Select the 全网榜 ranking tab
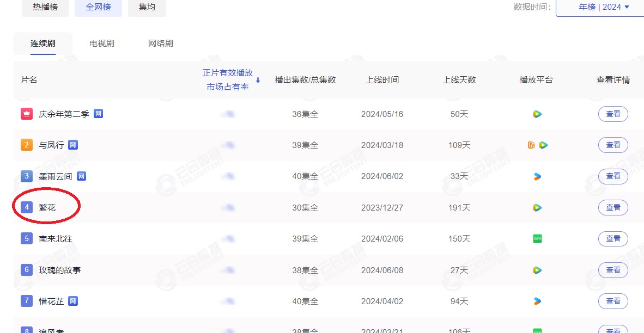 [x=99, y=7]
